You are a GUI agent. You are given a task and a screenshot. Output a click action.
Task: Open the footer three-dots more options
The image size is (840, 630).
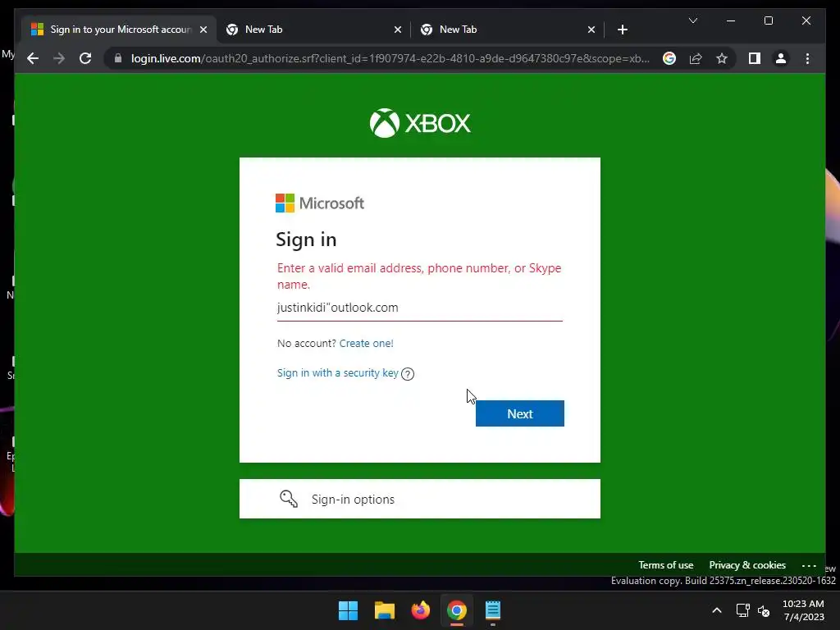tap(809, 566)
